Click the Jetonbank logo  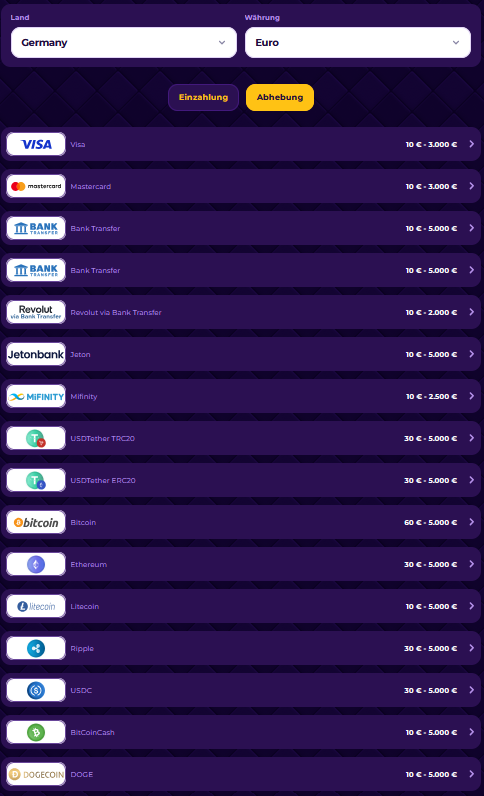tap(36, 354)
